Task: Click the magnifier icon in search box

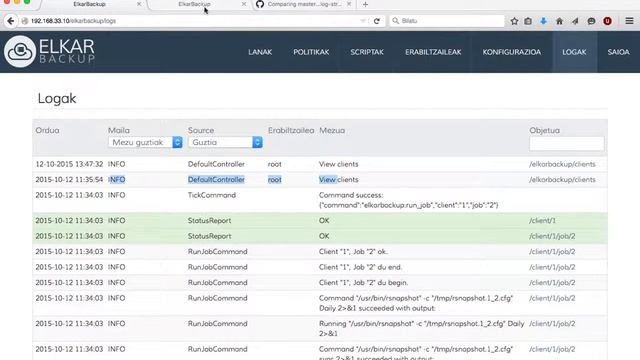Action: pyautogui.click(x=395, y=21)
